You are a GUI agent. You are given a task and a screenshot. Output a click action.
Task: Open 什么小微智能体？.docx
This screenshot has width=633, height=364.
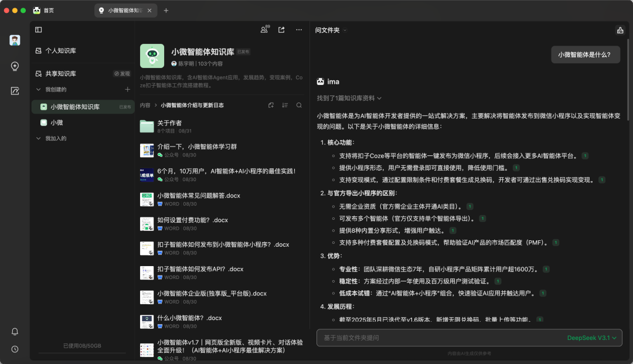(222, 322)
